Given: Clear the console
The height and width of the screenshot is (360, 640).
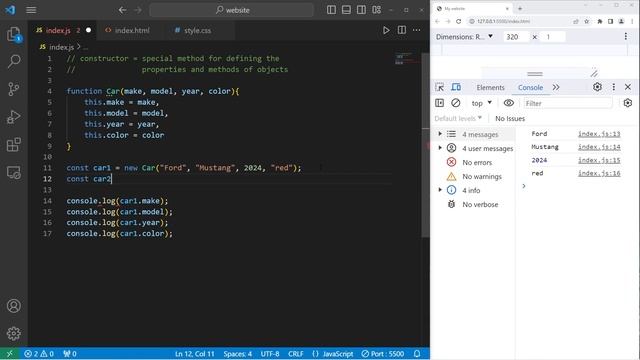Looking at the screenshot, I should (x=456, y=103).
